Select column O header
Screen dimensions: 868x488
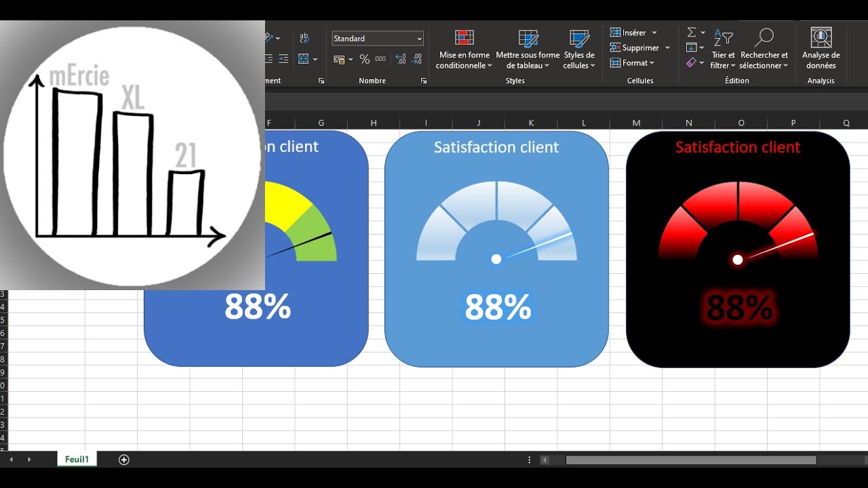click(x=741, y=123)
